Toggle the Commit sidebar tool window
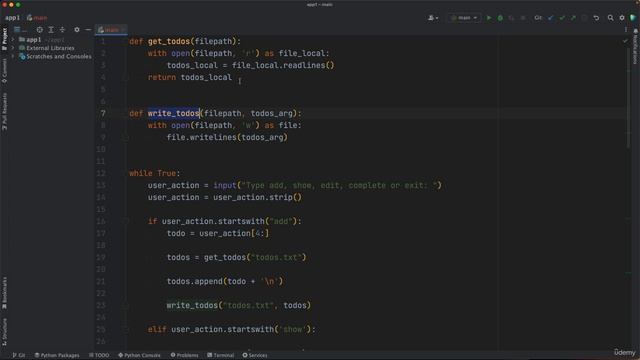Screen dimensions: 640x360 click(4, 71)
